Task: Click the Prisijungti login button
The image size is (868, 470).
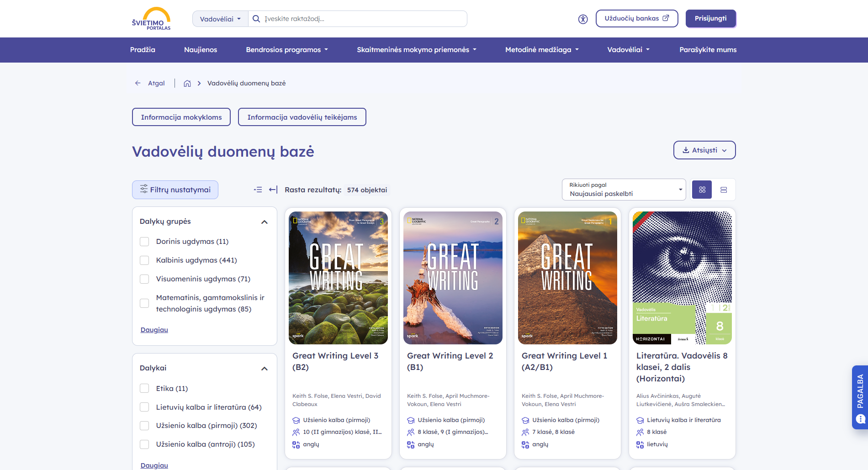Action: (710, 19)
